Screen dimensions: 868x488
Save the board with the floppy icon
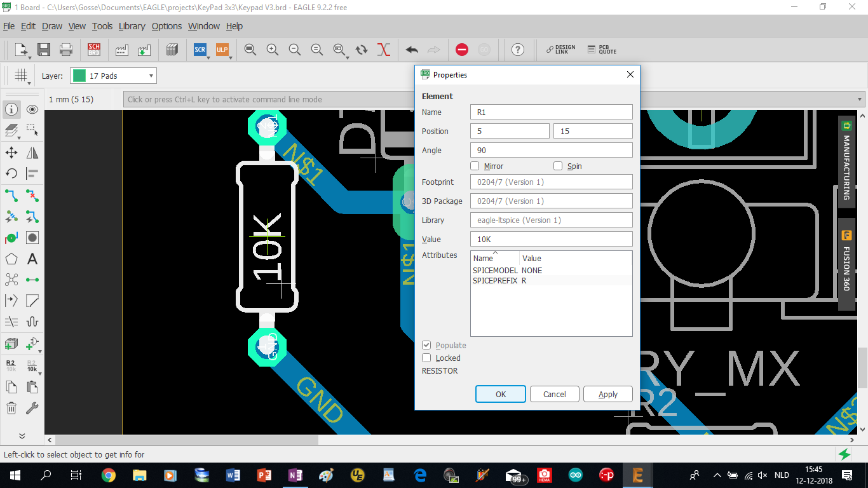[44, 50]
